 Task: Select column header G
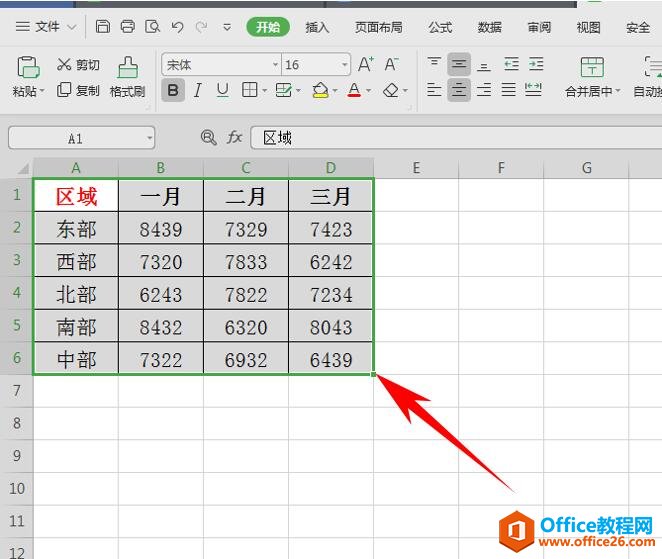tap(586, 168)
